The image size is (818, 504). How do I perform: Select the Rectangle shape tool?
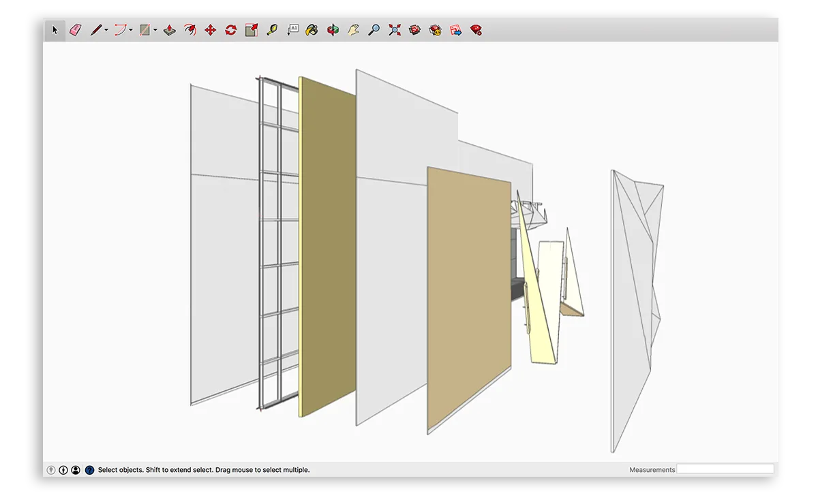[145, 30]
